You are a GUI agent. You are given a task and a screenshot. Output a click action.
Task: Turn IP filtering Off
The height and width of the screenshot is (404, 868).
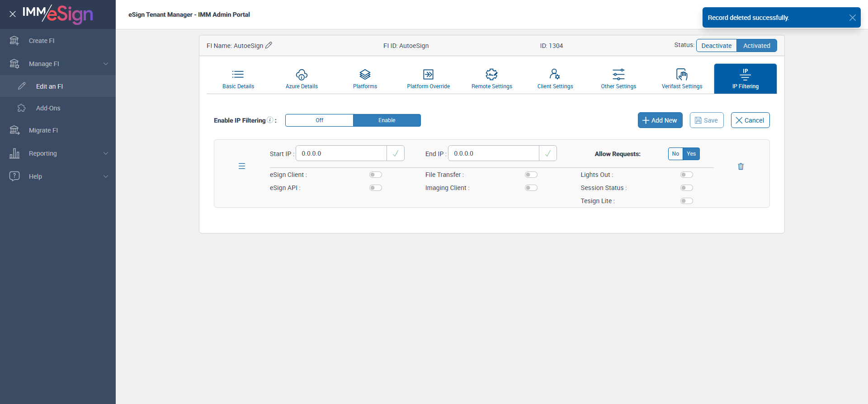tap(320, 120)
